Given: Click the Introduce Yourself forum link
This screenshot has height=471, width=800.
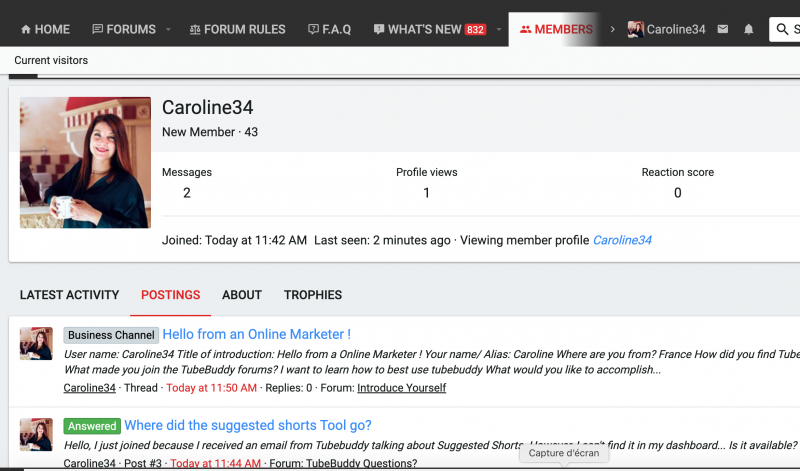Looking at the screenshot, I should (401, 388).
